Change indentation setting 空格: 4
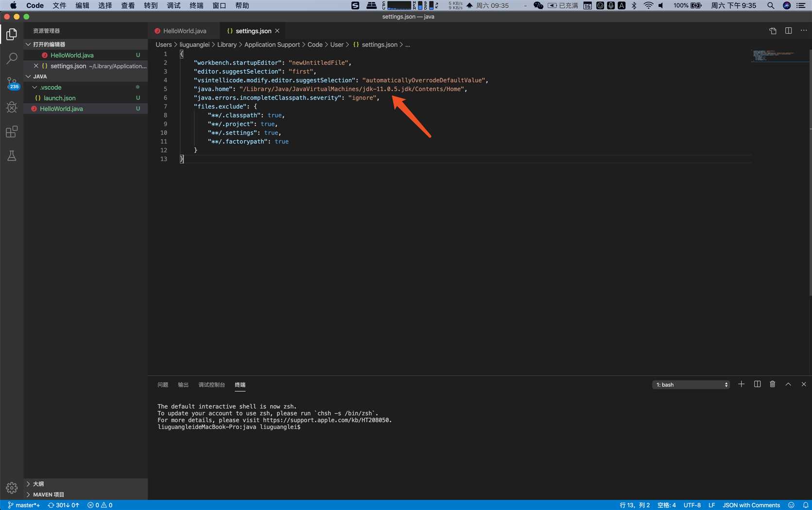812x510 pixels. (x=666, y=505)
